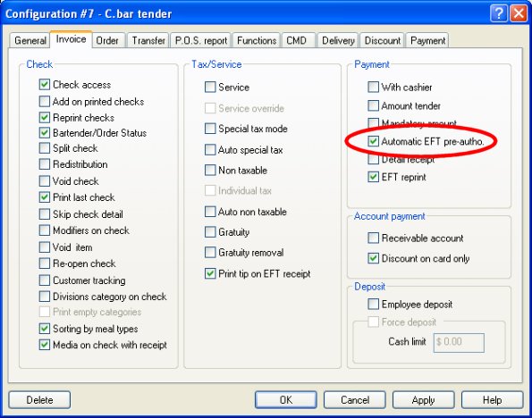This screenshot has height=418, width=532.
Task: Enable the Split check checkbox
Action: tap(45, 148)
